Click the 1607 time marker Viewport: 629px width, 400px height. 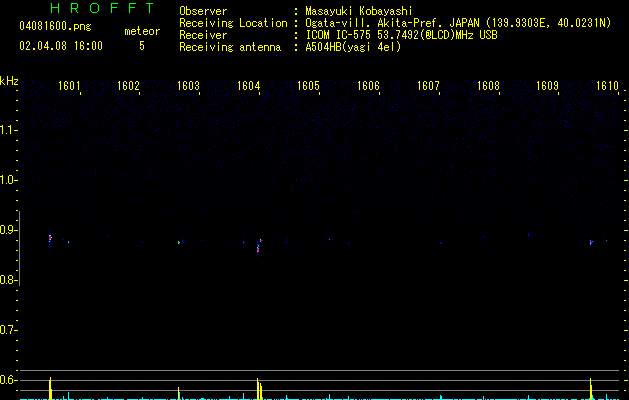428,86
